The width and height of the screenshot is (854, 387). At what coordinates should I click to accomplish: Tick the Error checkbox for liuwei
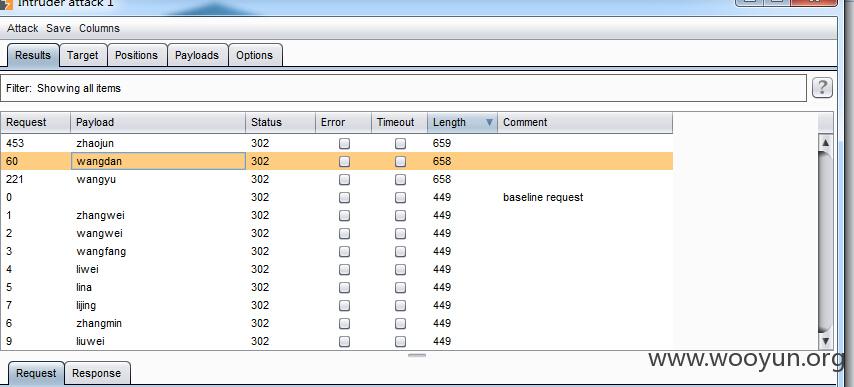[344, 341]
